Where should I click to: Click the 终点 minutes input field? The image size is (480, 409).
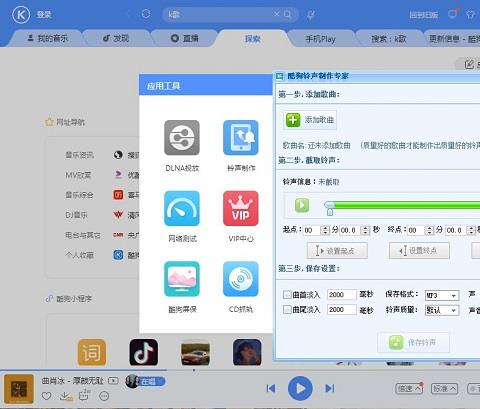(x=416, y=230)
